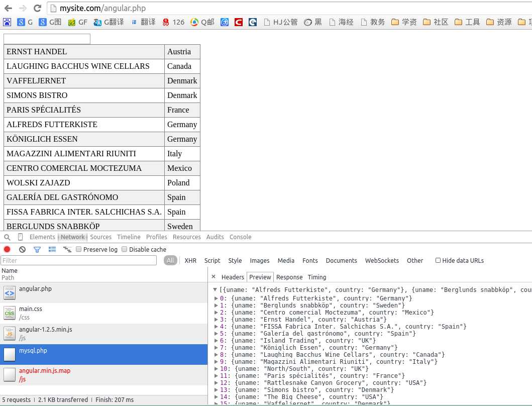
Task: Select the angular.php request row
Action: [104, 292]
